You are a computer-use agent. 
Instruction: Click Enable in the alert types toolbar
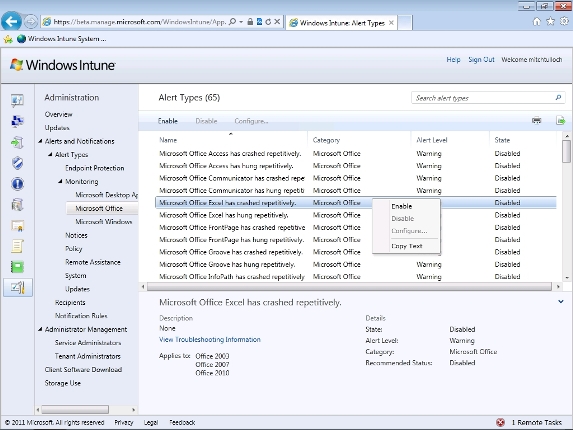(168, 121)
